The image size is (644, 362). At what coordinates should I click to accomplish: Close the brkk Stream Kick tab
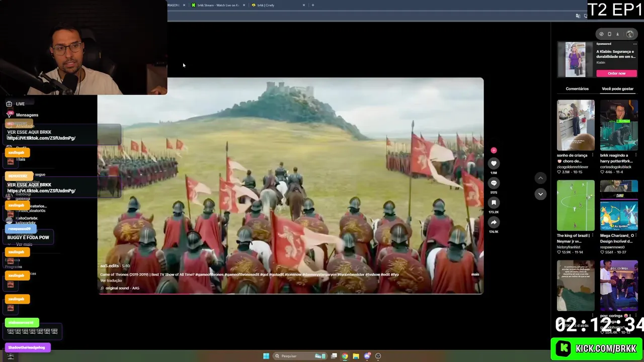point(244,5)
